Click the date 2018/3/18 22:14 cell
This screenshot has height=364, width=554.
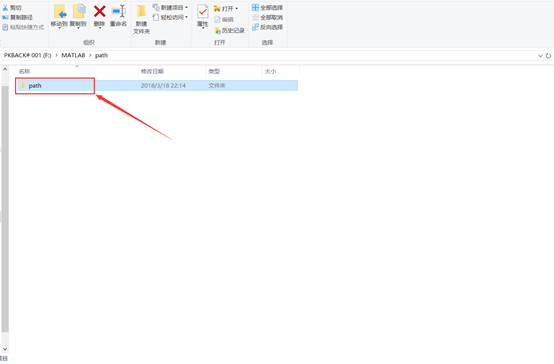click(x=163, y=86)
